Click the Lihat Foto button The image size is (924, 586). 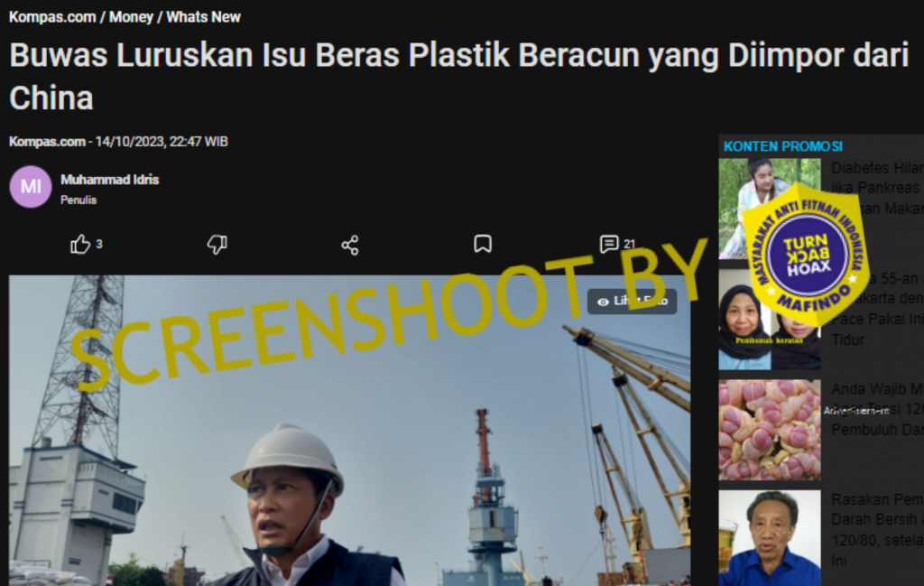(x=632, y=302)
